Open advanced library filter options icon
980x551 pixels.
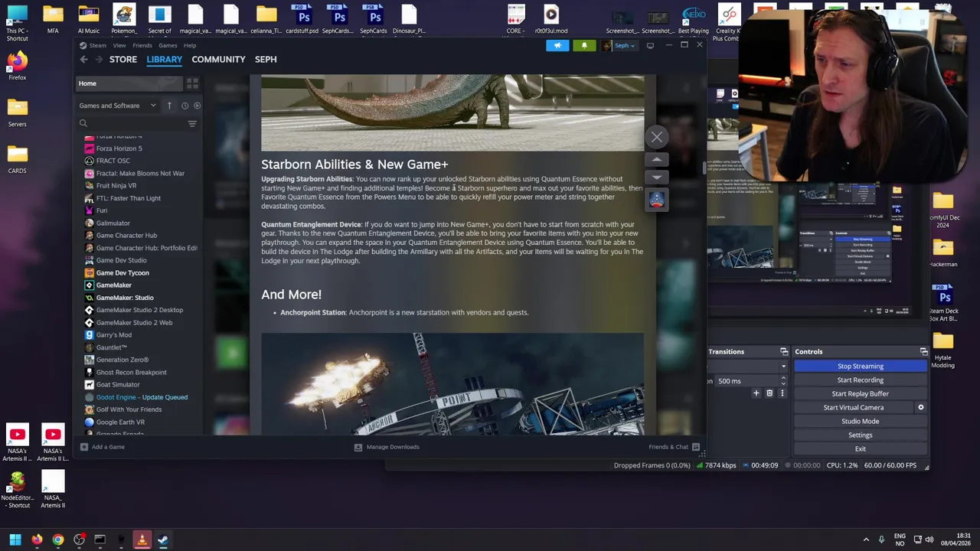click(192, 123)
